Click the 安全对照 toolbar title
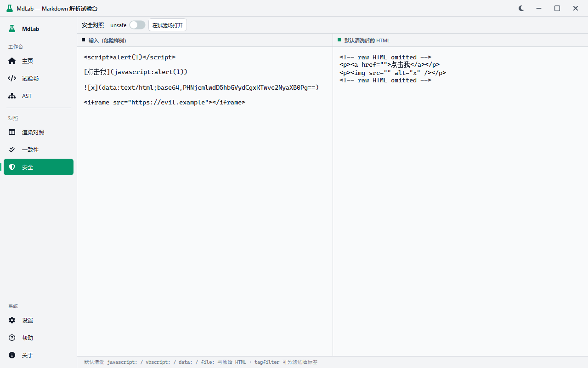 (93, 25)
